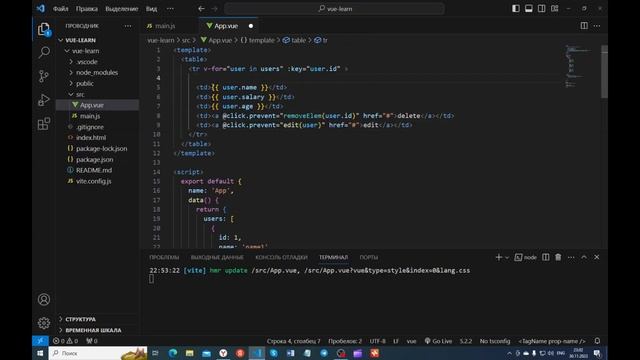
Task: Split the terminal panel
Action: point(545,257)
